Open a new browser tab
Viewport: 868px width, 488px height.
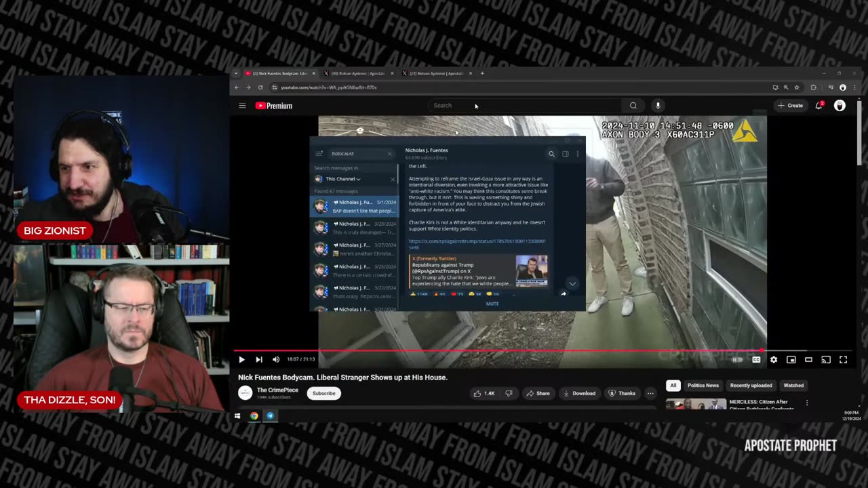pyautogui.click(x=482, y=73)
